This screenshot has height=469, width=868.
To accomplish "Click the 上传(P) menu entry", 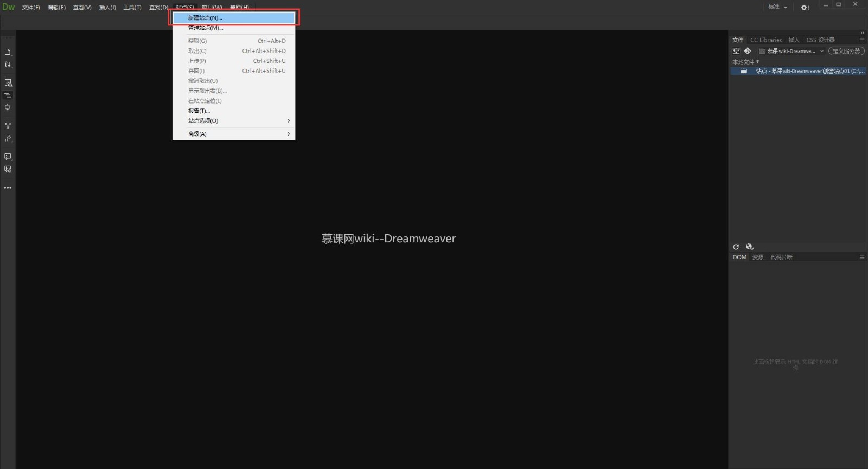I will point(234,61).
